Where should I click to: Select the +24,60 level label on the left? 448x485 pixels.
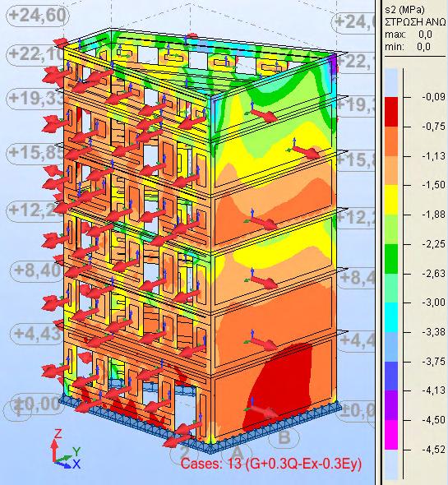(38, 16)
